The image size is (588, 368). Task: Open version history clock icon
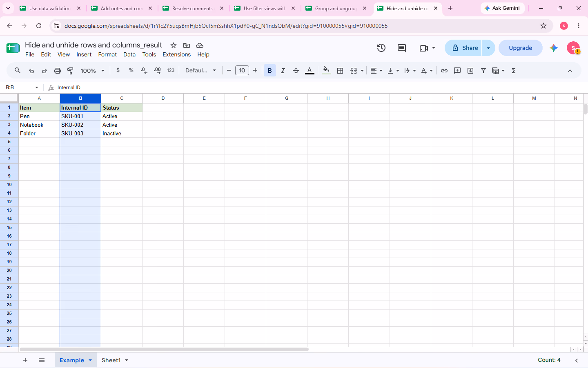[x=381, y=48]
